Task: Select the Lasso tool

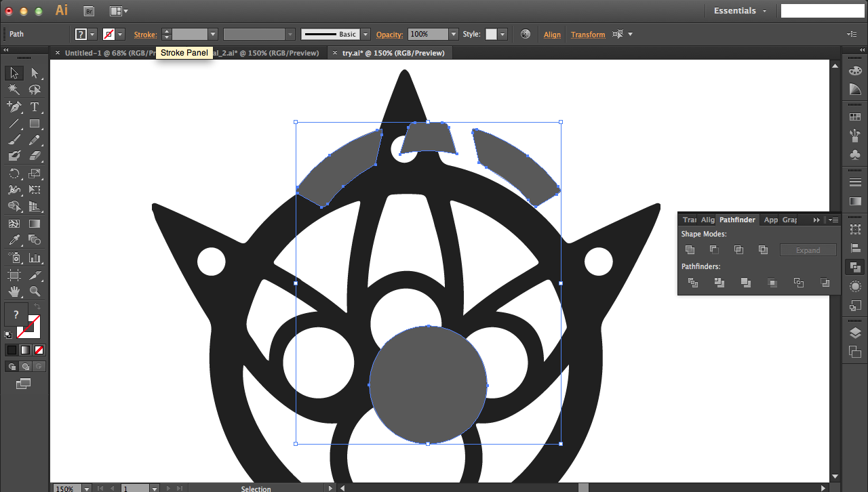Action: [35, 90]
